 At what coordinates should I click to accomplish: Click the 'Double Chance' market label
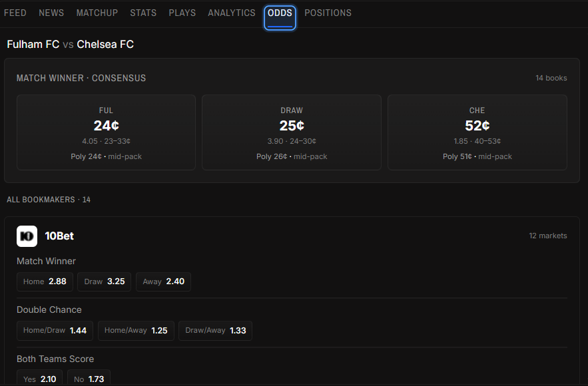tap(49, 310)
